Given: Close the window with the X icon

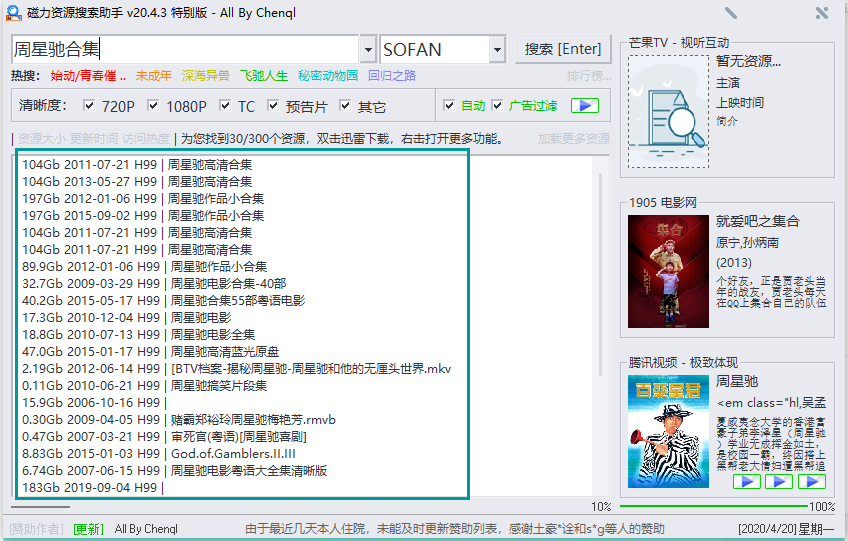Looking at the screenshot, I should tap(822, 13).
